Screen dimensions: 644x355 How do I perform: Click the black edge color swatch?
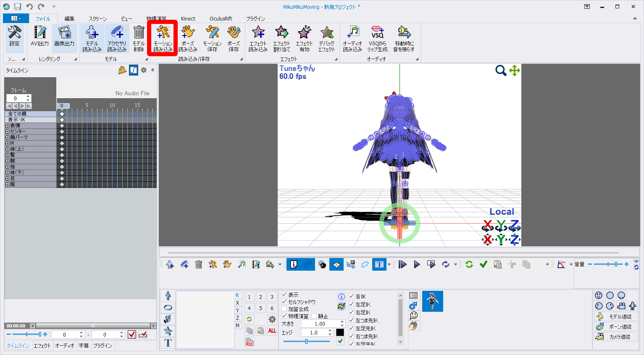[x=340, y=332]
